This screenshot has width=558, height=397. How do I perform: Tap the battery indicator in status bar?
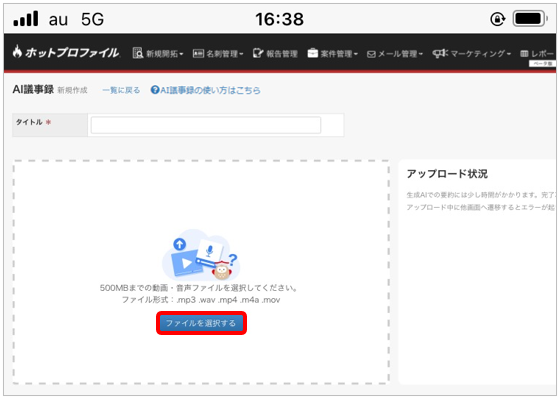click(530, 19)
